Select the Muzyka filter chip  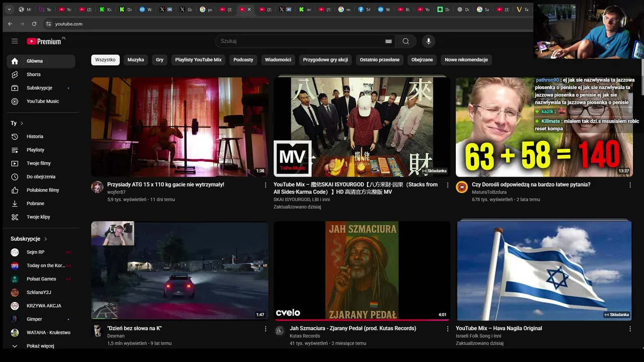(136, 60)
